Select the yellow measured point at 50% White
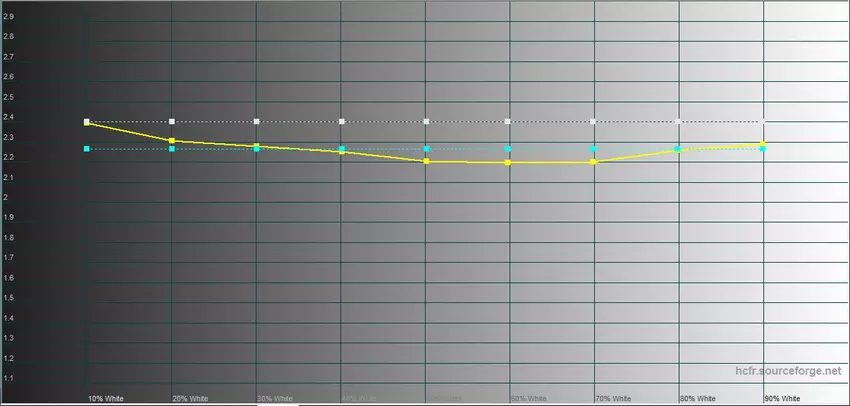Image resolution: width=850 pixels, height=406 pixels. [426, 161]
